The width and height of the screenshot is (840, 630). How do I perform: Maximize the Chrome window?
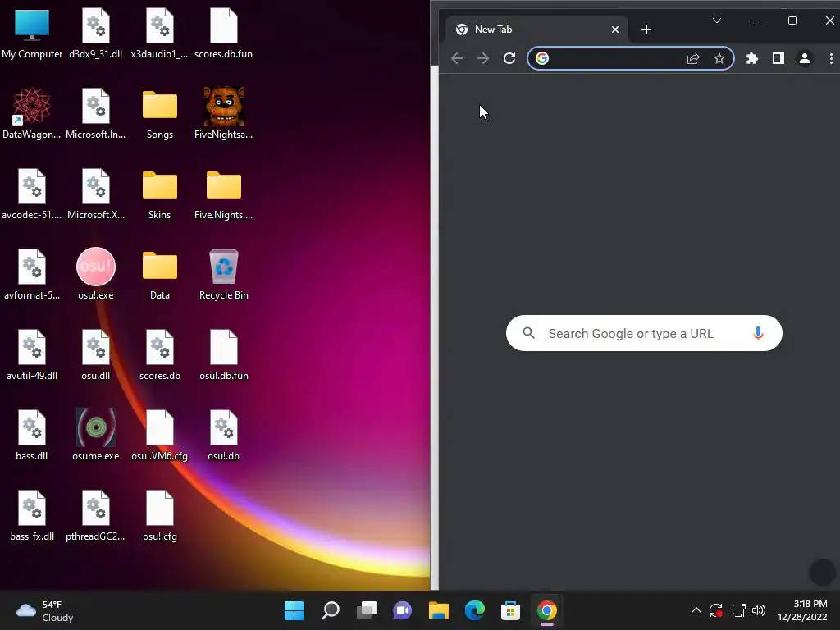(x=792, y=21)
